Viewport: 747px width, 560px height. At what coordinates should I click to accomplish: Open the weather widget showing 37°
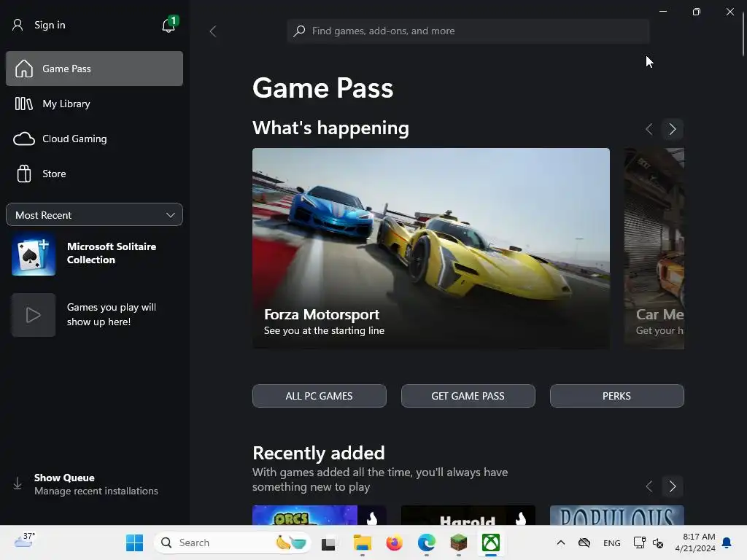coord(24,540)
